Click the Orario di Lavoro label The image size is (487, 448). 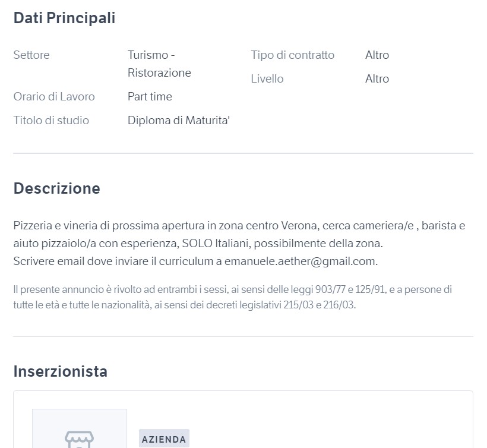pyautogui.click(x=54, y=97)
